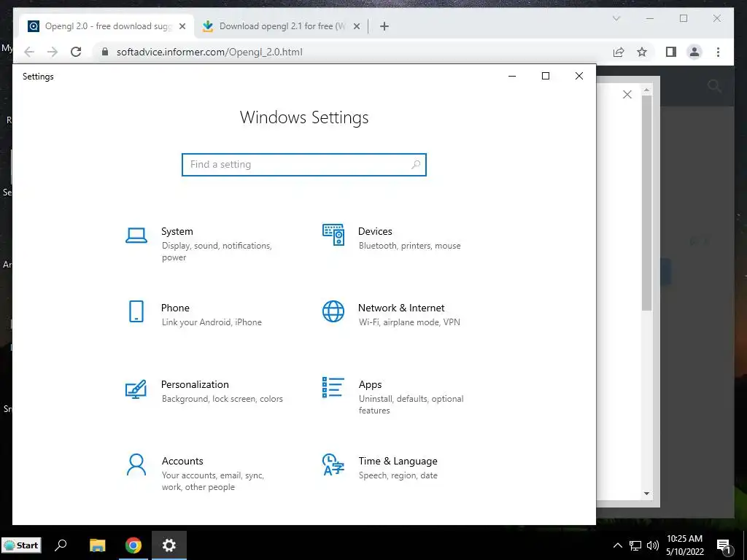Viewport: 747px width, 560px height.
Task: Open File Explorer from taskbar
Action: (x=97, y=545)
